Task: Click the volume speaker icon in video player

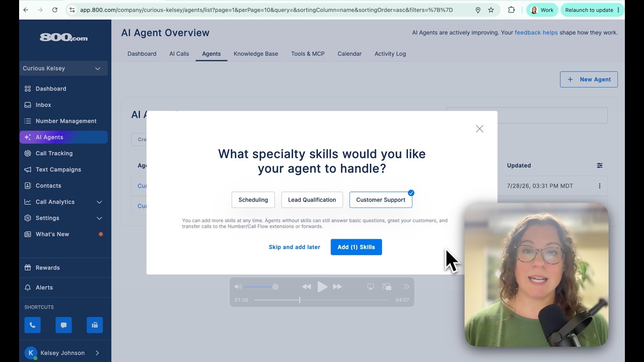Action: tap(238, 287)
